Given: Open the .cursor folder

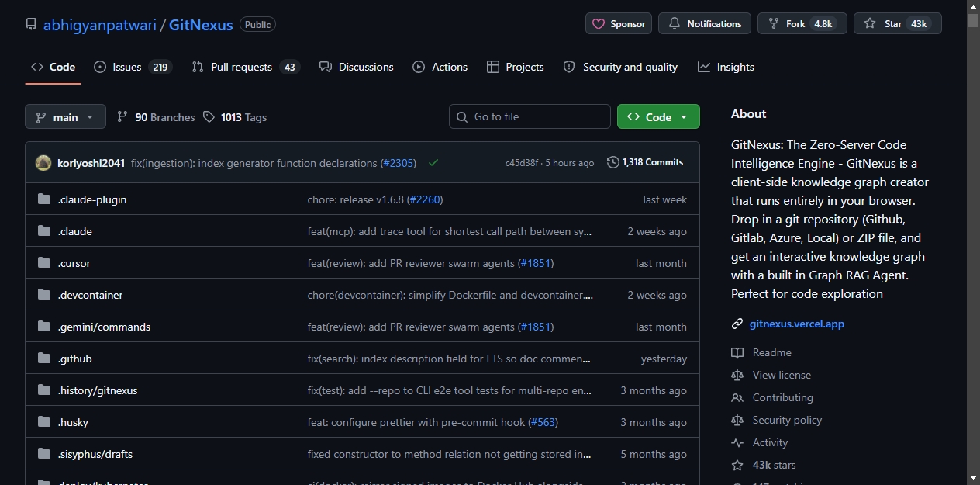Looking at the screenshot, I should (x=74, y=263).
